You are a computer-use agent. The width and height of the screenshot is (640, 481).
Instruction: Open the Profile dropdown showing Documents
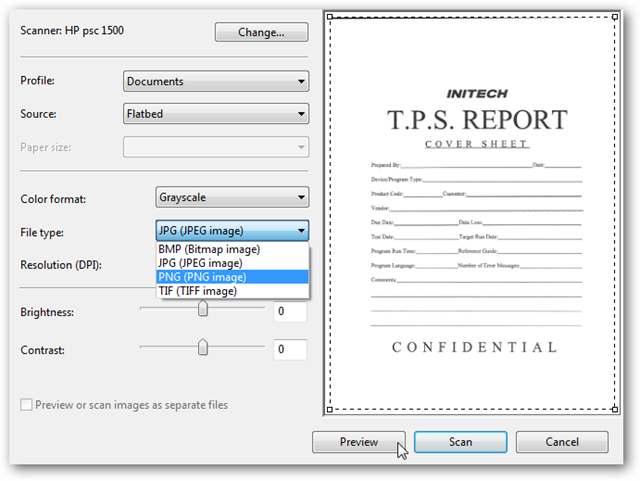point(216,81)
